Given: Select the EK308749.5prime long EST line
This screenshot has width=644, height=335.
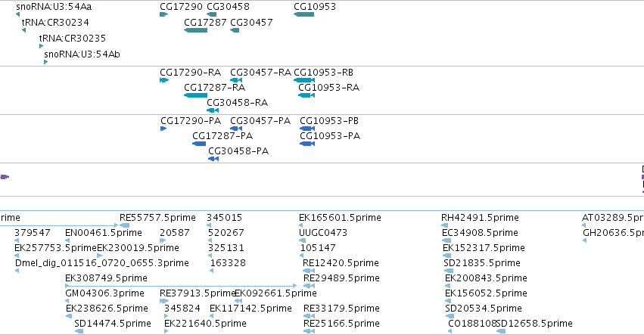Looking at the screenshot, I should point(181,285).
